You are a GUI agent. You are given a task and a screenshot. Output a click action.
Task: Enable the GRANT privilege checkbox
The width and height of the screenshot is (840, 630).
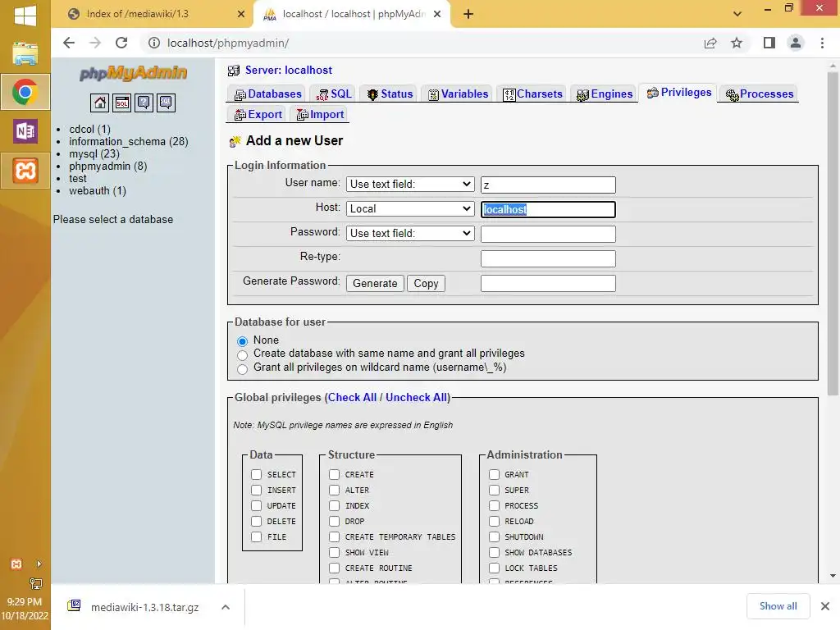[x=494, y=475]
